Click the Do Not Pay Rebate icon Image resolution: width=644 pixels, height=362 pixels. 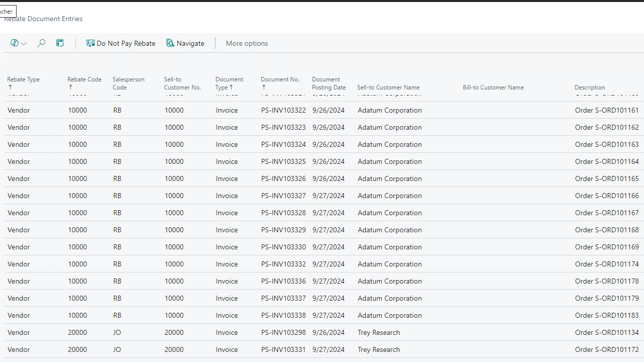point(91,43)
